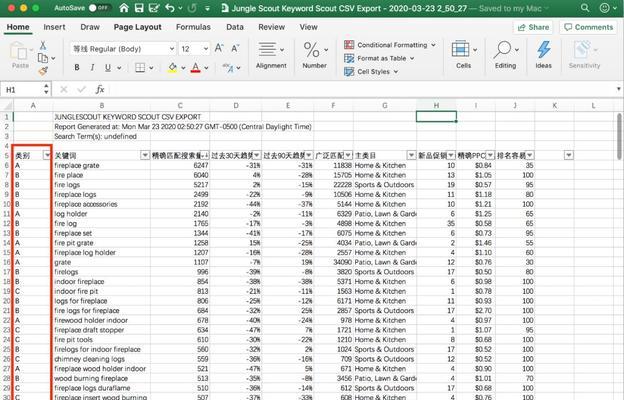Click the search magnifier in title bar
Screen dimensions: 624x400
[x=585, y=8]
